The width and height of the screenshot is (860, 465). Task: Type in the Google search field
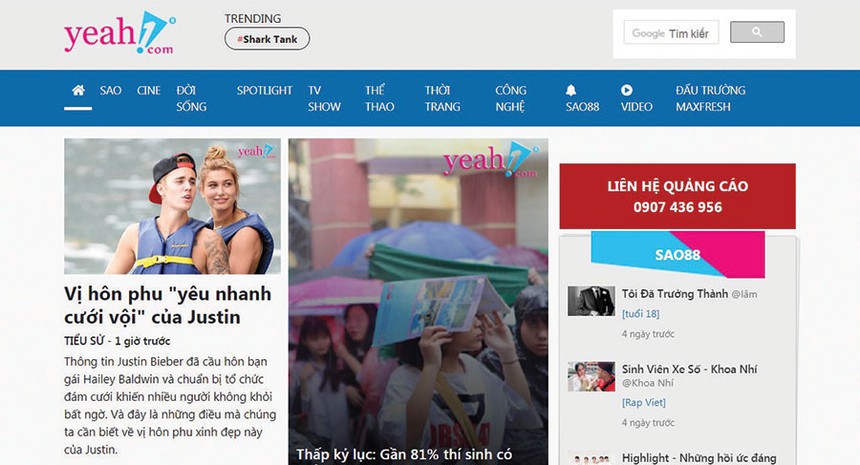[x=672, y=33]
